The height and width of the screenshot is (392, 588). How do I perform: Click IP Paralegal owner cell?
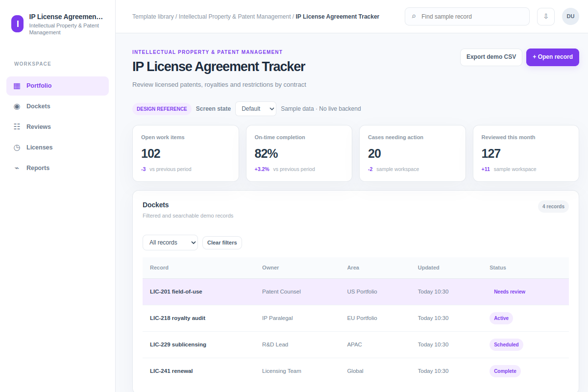click(277, 318)
